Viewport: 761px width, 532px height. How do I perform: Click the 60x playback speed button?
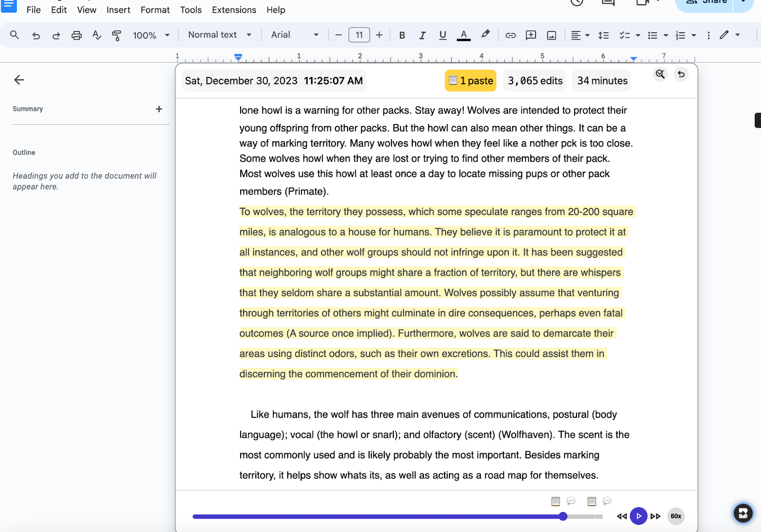(x=675, y=516)
